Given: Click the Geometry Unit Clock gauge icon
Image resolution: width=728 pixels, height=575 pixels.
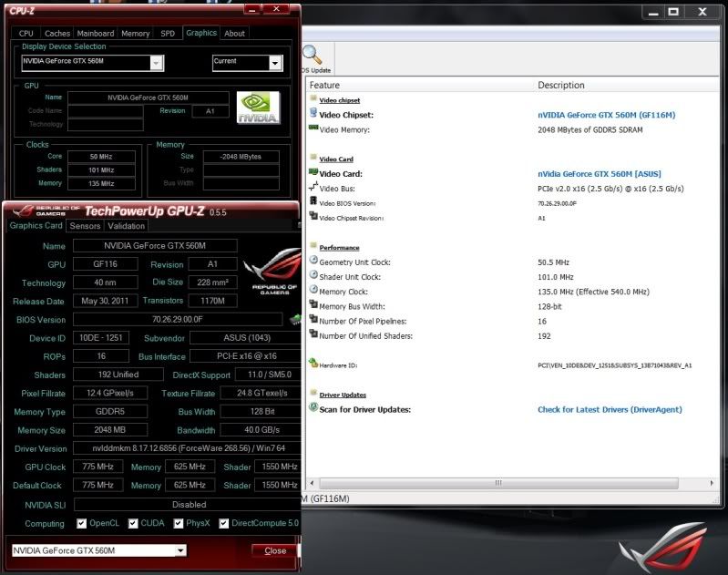Looking at the screenshot, I should pos(313,262).
